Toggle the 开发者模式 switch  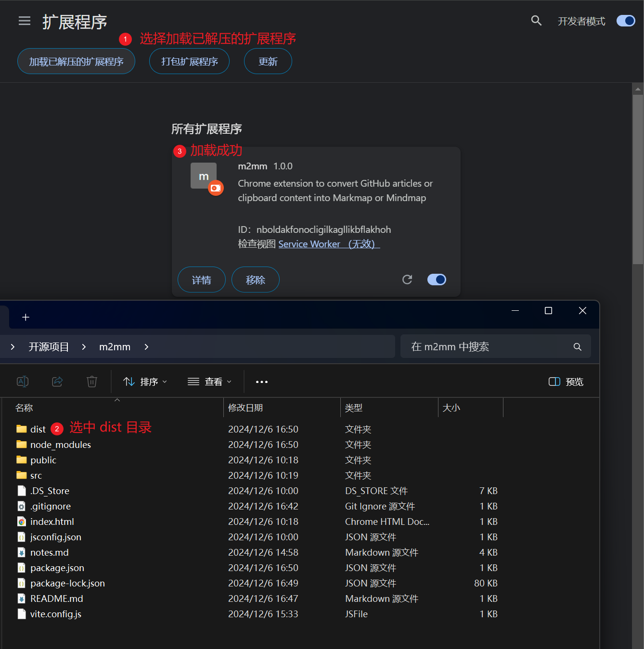coord(626,21)
